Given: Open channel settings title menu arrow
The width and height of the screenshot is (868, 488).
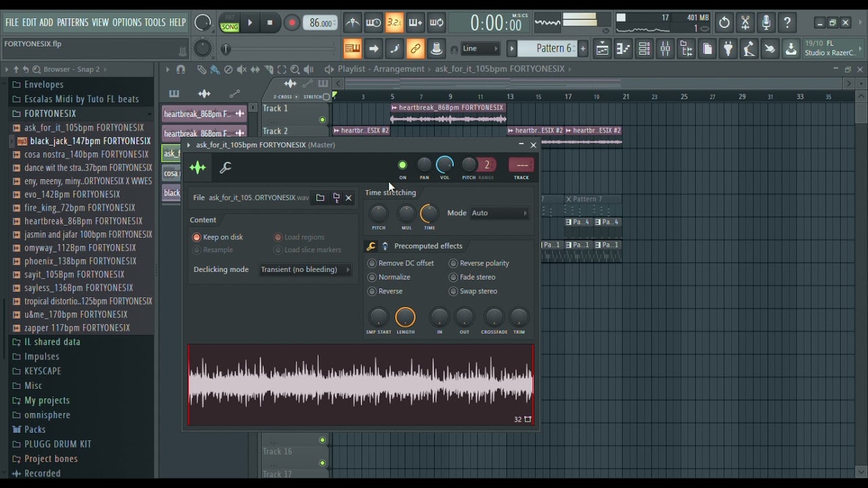Looking at the screenshot, I should point(189,145).
